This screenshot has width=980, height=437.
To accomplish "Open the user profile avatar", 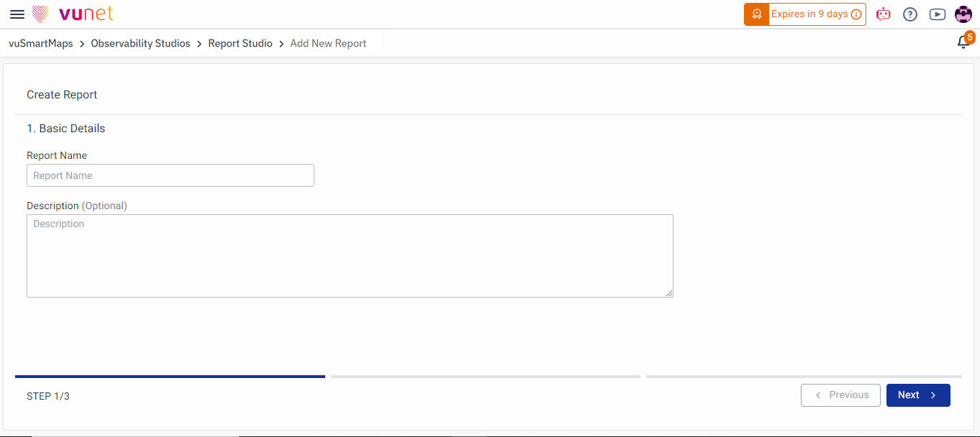I will tap(963, 14).
